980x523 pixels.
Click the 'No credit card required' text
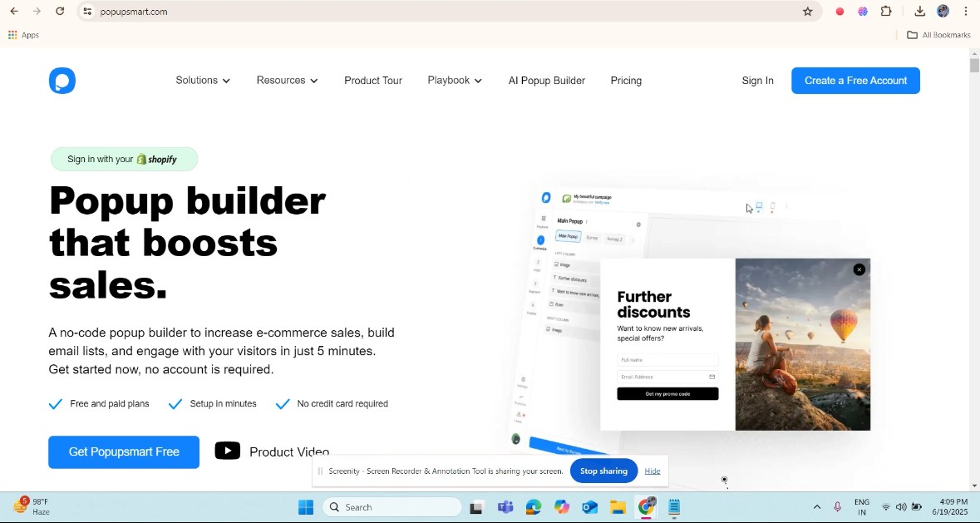click(x=342, y=403)
